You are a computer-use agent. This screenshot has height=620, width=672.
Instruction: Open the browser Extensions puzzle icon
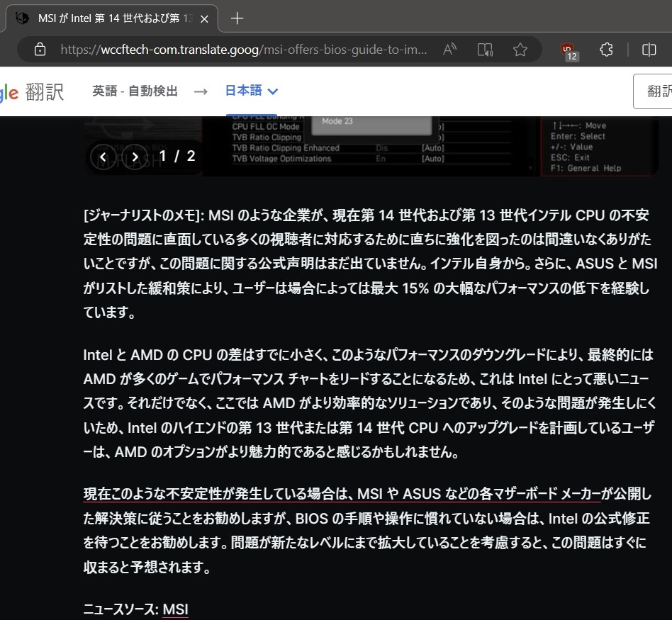[606, 50]
